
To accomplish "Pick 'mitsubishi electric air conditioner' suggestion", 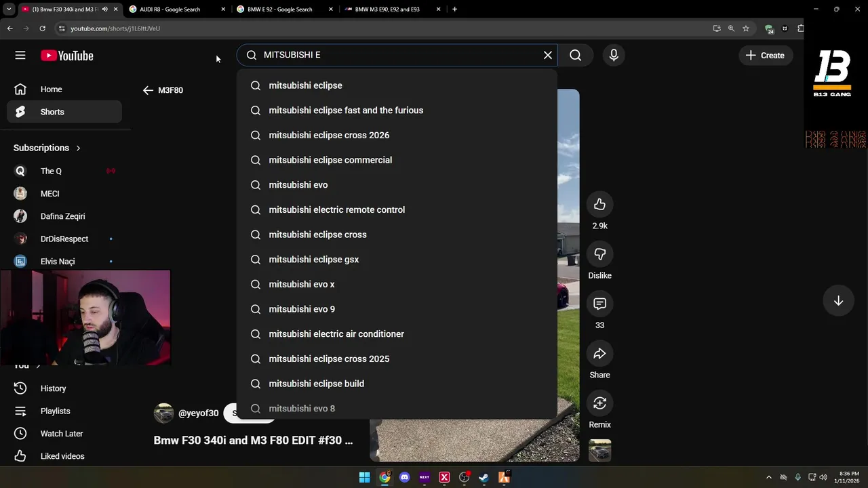I will (x=397, y=334).
